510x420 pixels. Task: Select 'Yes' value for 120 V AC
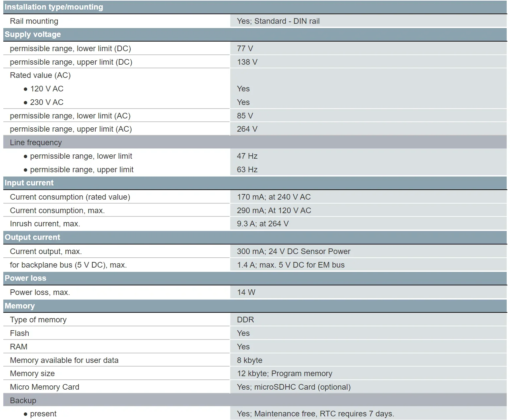coord(243,89)
